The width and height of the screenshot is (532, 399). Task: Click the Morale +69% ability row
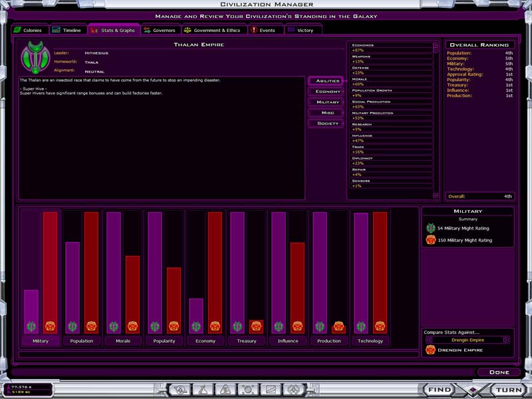[391, 82]
